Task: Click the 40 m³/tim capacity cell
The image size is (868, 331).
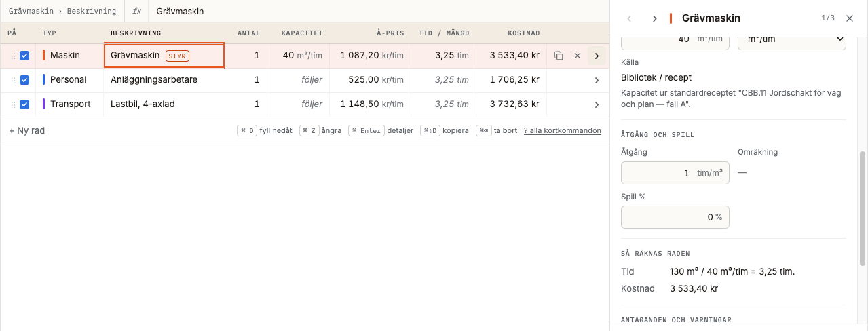Action: coord(299,56)
